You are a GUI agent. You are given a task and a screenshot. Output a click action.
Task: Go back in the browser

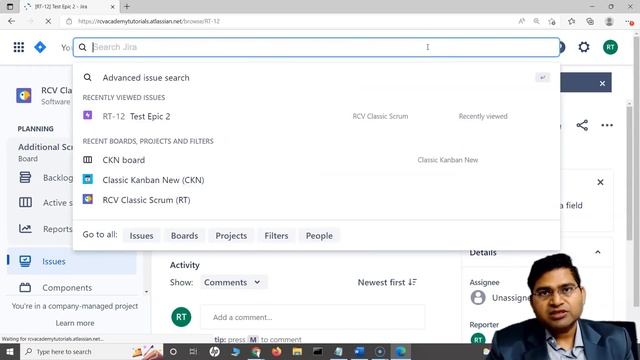click(11, 21)
